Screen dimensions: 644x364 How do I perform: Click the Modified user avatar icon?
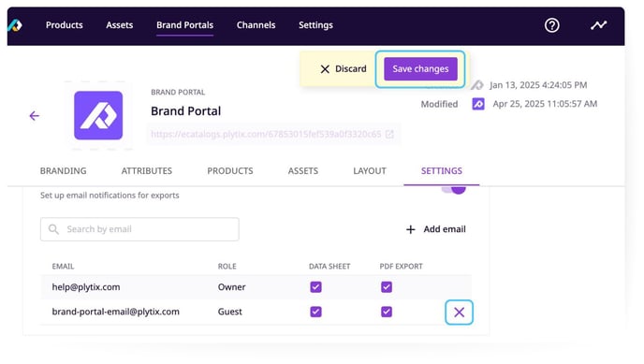(478, 104)
